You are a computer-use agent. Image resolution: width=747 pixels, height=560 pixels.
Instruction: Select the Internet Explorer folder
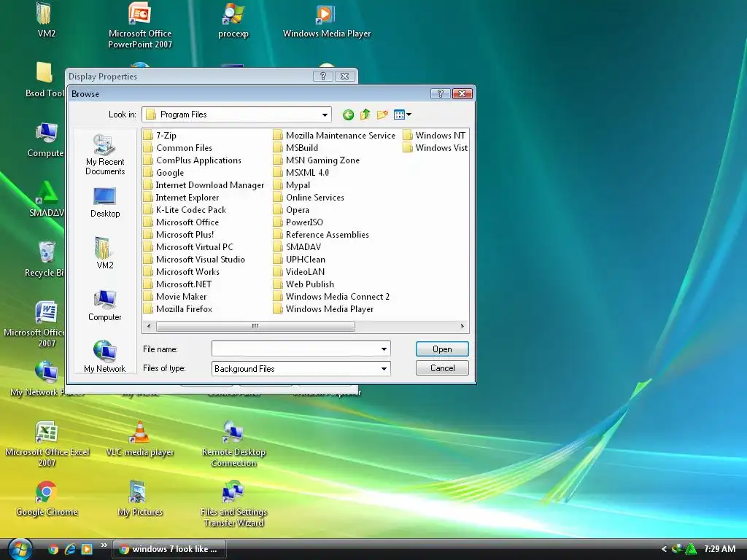(182, 197)
